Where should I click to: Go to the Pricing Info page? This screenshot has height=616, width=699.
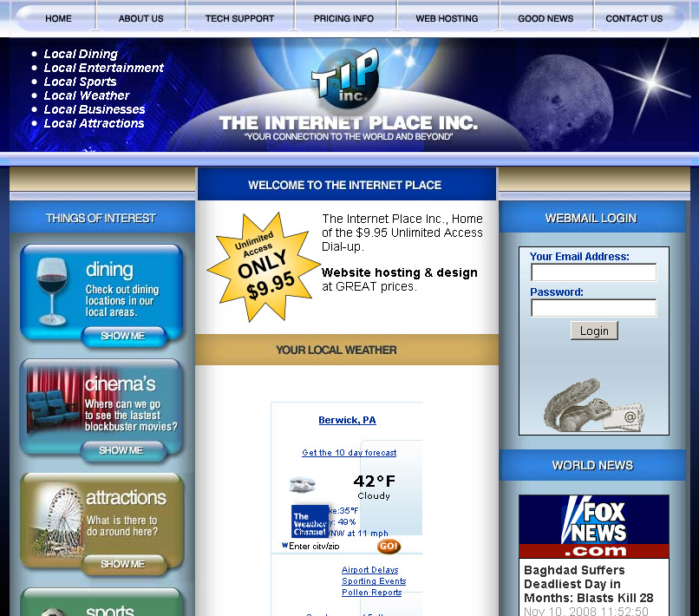[x=343, y=19]
